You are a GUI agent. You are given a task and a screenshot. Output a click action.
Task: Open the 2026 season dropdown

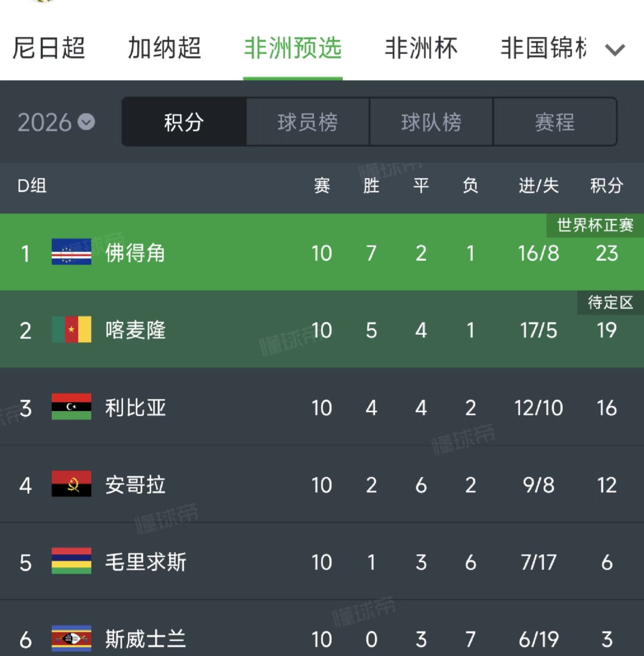56,122
